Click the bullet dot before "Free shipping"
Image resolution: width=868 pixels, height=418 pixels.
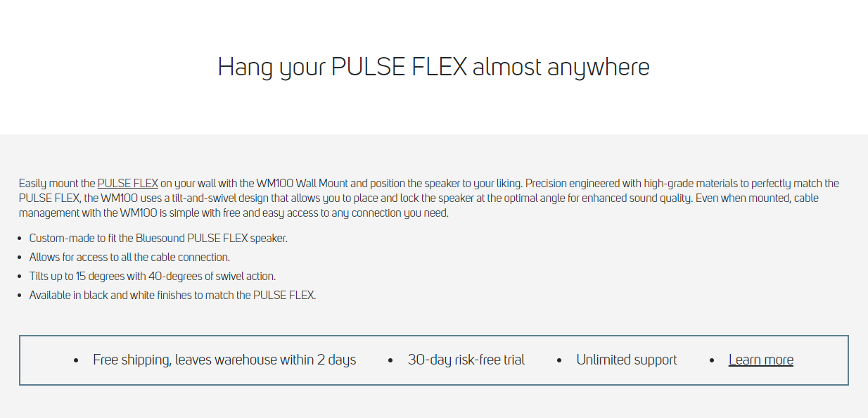[76, 361]
